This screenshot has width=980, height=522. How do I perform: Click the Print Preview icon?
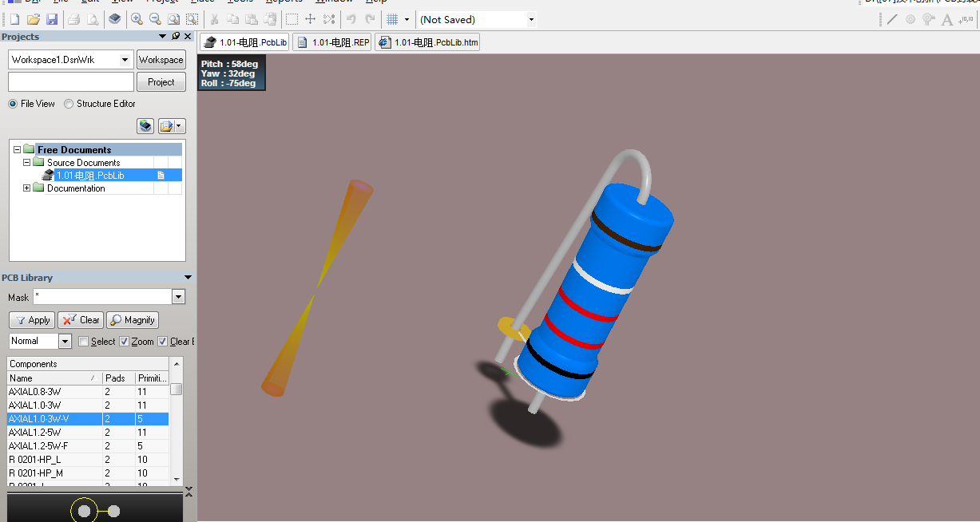pos(93,19)
